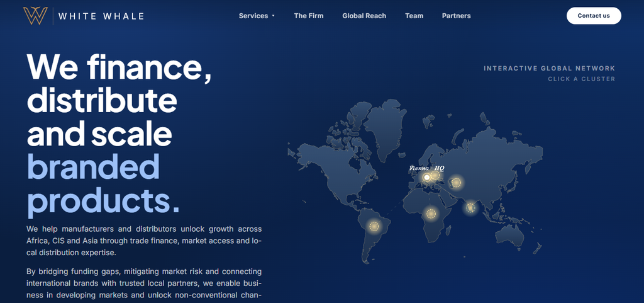This screenshot has width=644, height=303.
Task: Navigate to the Team page
Action: [414, 16]
